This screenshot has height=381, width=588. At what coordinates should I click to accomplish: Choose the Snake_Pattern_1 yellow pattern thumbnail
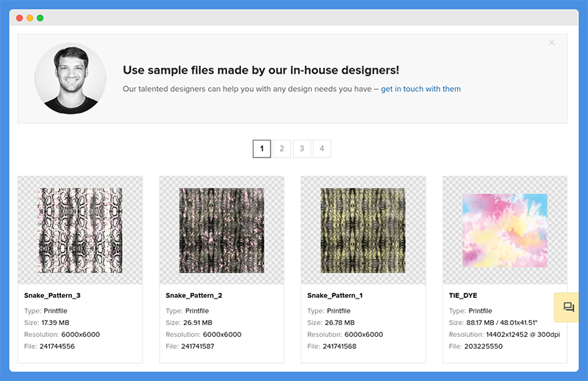point(363,230)
